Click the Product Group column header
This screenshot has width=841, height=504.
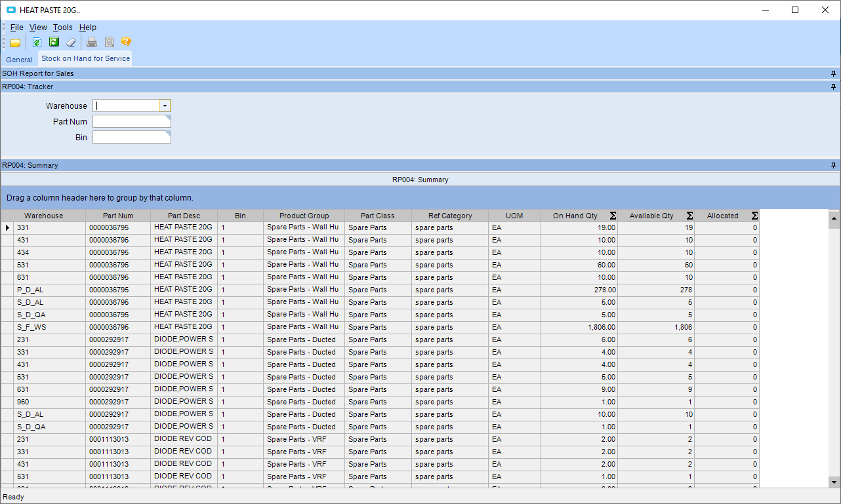[304, 216]
